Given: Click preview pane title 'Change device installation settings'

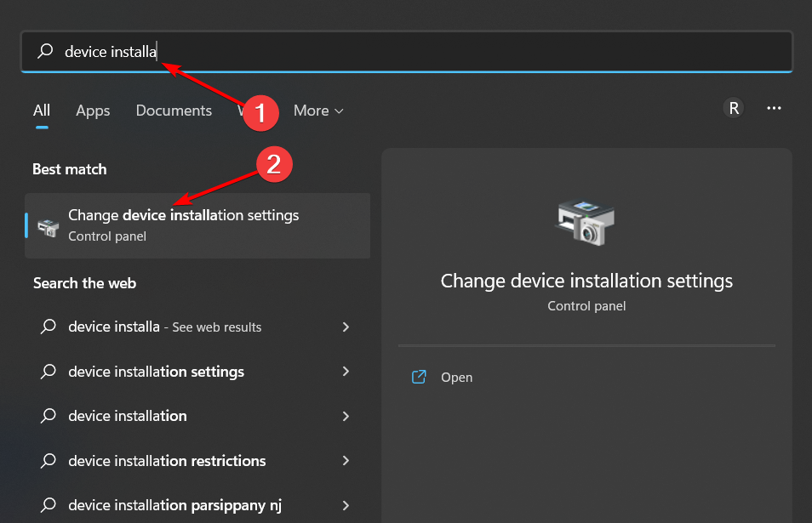Looking at the screenshot, I should click(586, 281).
